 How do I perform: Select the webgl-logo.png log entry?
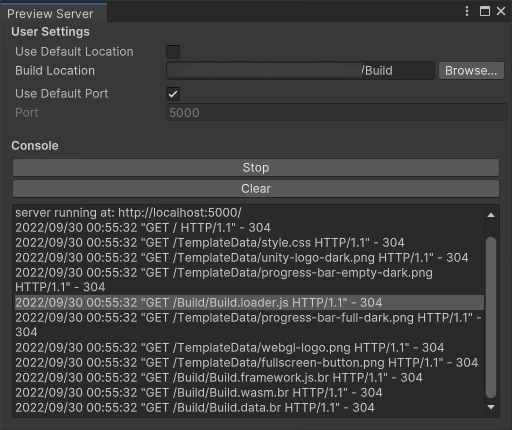pyautogui.click(x=249, y=348)
